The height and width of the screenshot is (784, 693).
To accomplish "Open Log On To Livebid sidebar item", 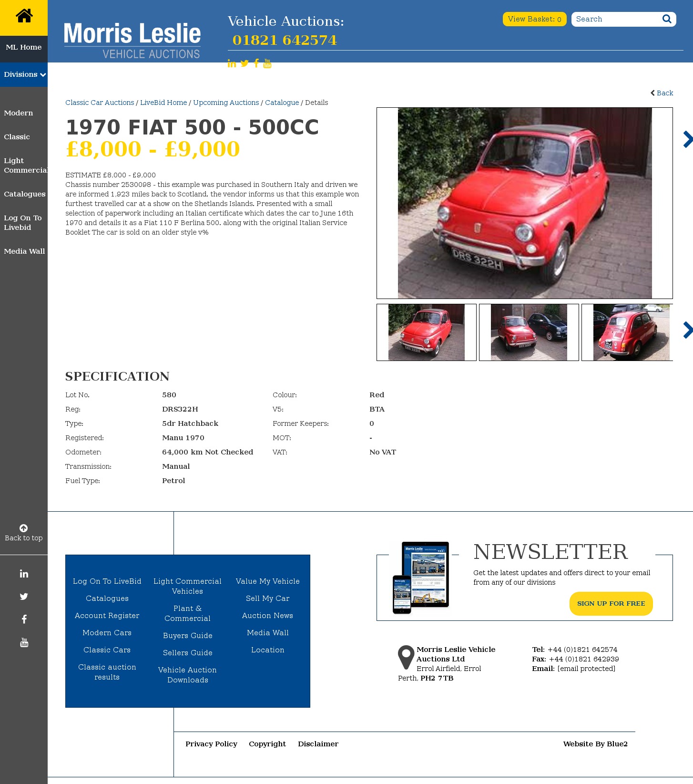I will coord(23,223).
